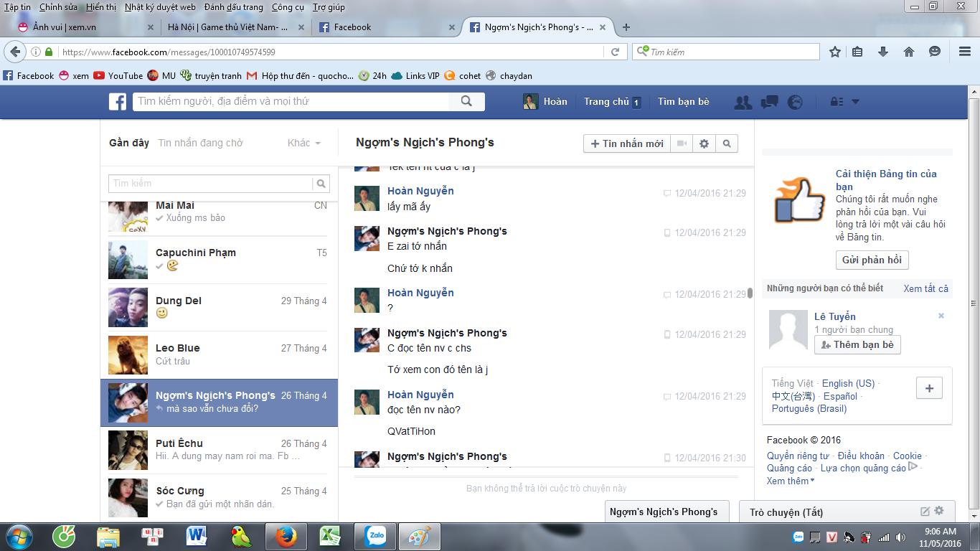Viewport: 980px width, 551px height.
Task: Go to Firefox home page icon
Action: (x=909, y=52)
